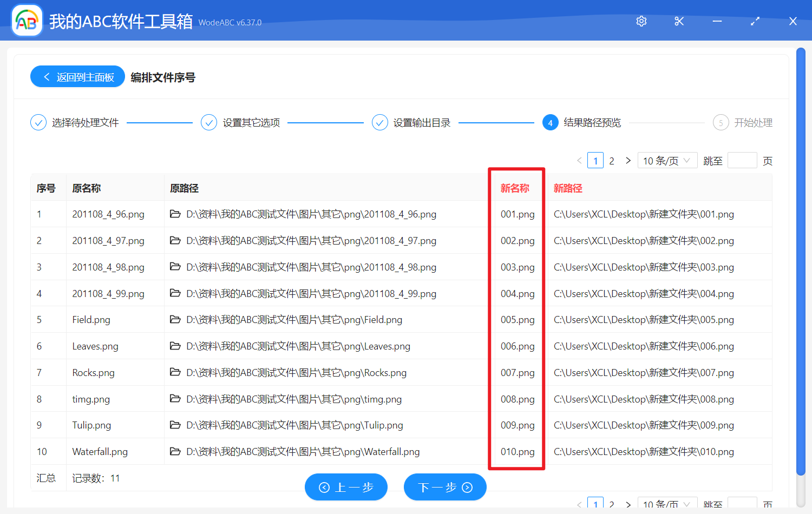Click the 上一步 previous step button
This screenshot has height=514, width=812.
[x=346, y=487]
